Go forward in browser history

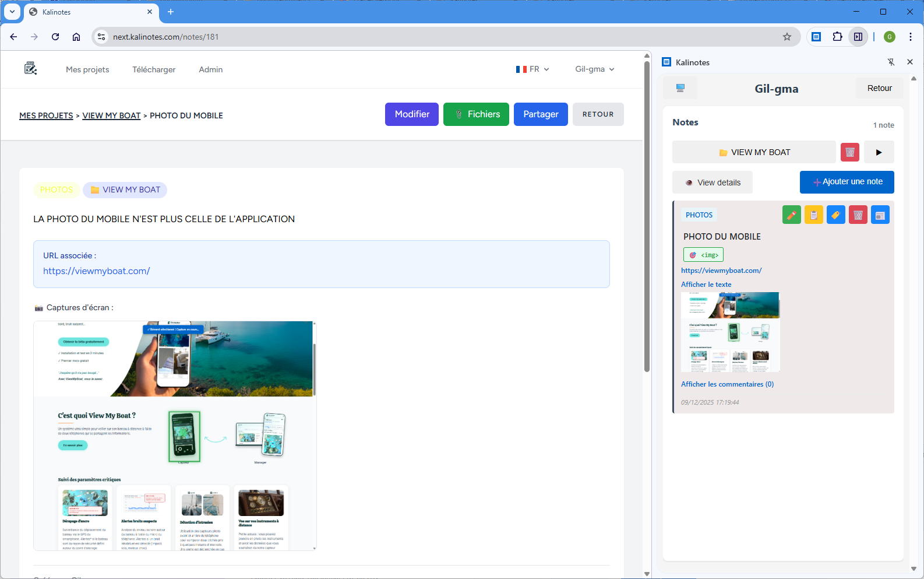(x=34, y=37)
